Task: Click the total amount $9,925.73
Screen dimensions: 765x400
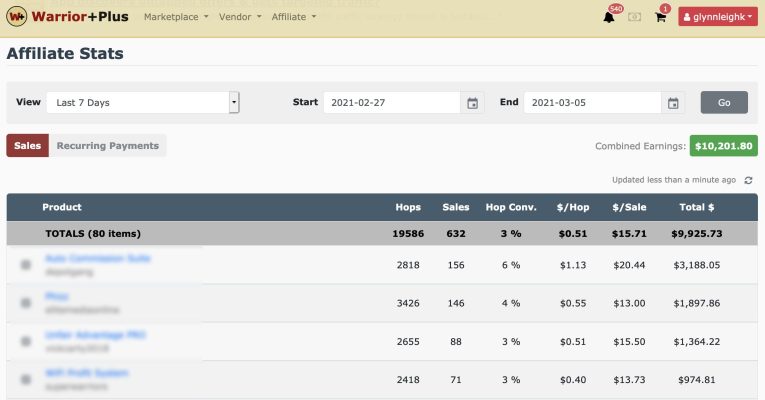Action: (x=697, y=234)
